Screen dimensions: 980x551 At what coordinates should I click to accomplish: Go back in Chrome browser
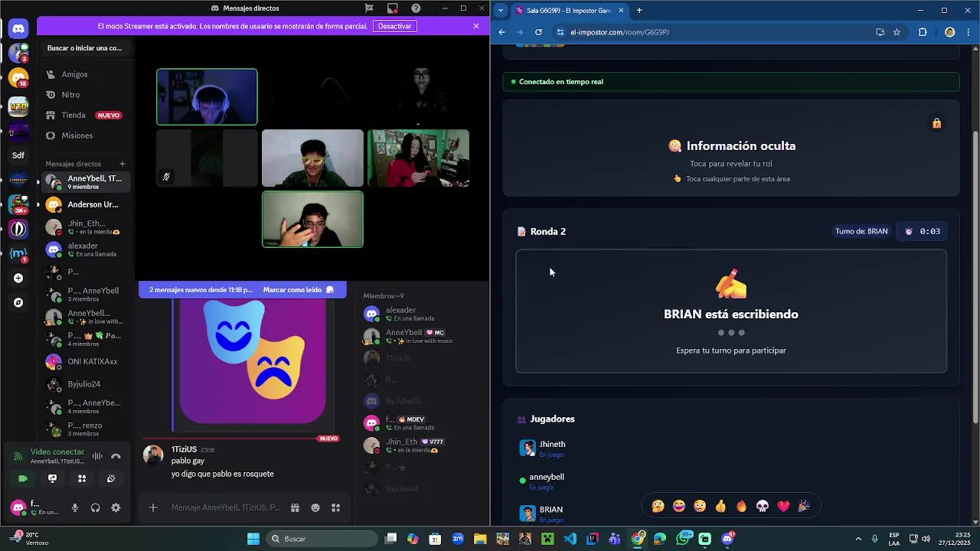(x=501, y=32)
